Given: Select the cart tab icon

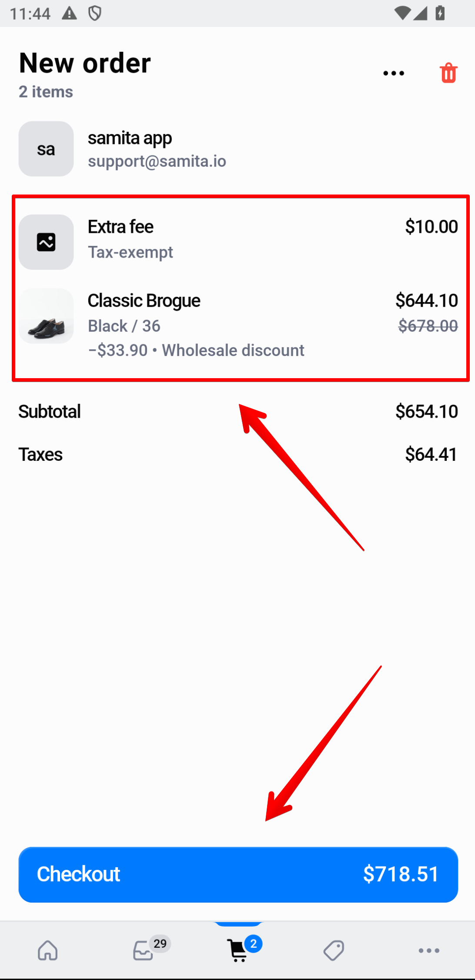Looking at the screenshot, I should pyautogui.click(x=238, y=950).
